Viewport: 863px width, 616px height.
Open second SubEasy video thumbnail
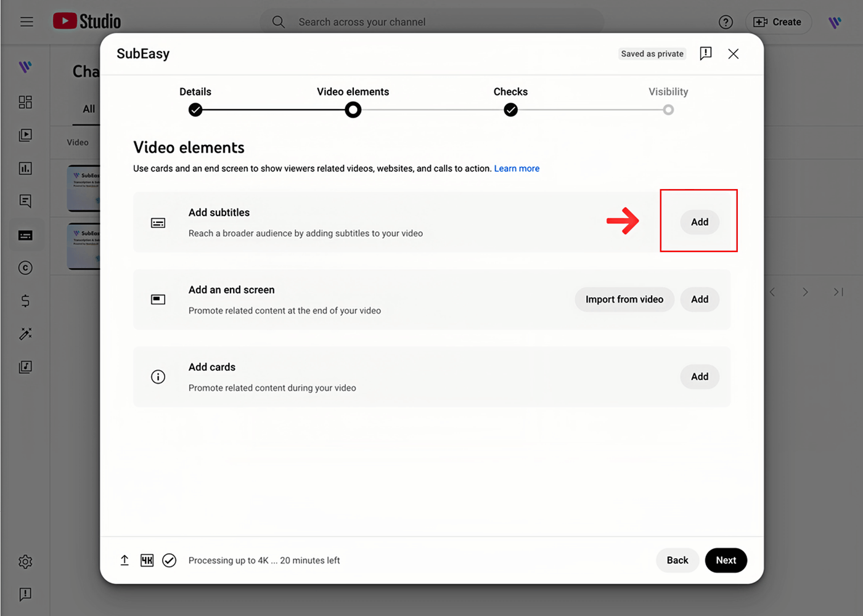(x=83, y=246)
